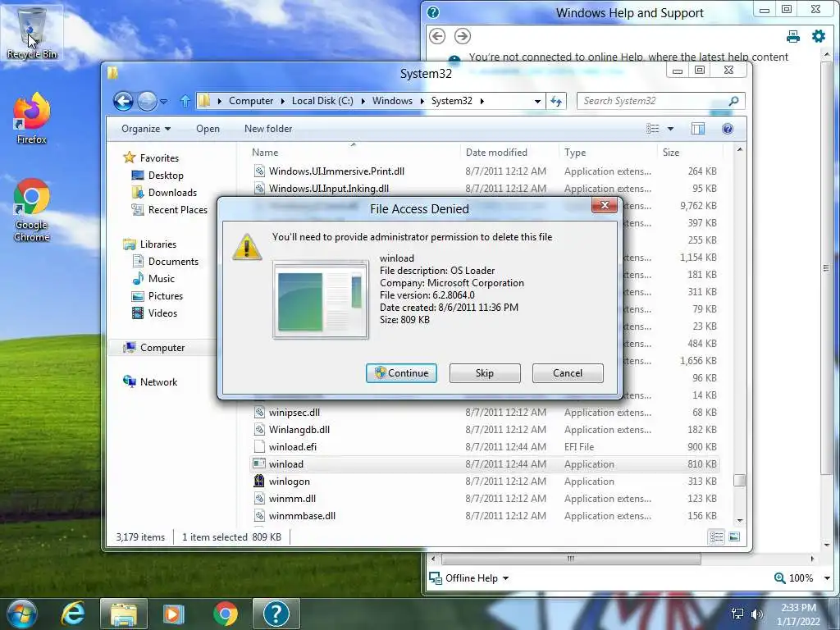840x630 pixels.
Task: Cancel the File Access Denied dialog
Action: 568,373
